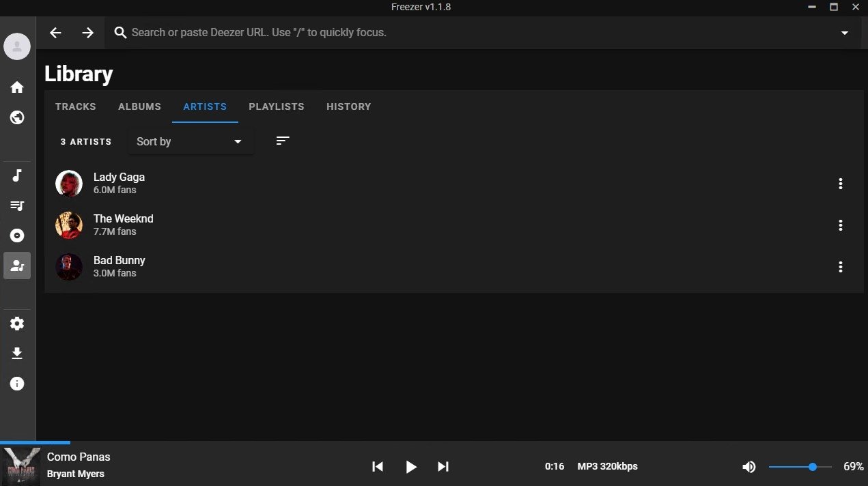Open library Tracks music note icon
Image resolution: width=868 pixels, height=486 pixels.
coord(17,175)
